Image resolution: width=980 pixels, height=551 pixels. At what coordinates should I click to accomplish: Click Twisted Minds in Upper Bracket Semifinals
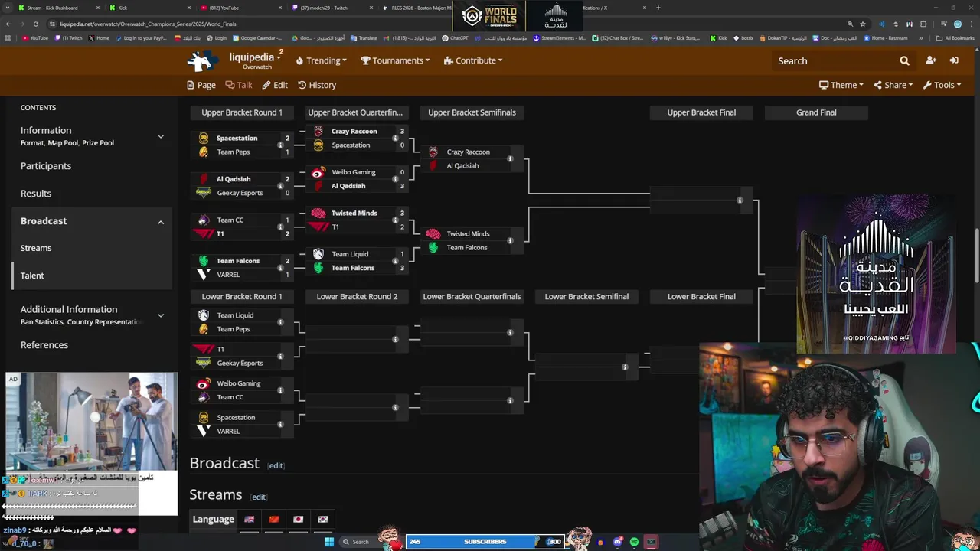tap(468, 233)
